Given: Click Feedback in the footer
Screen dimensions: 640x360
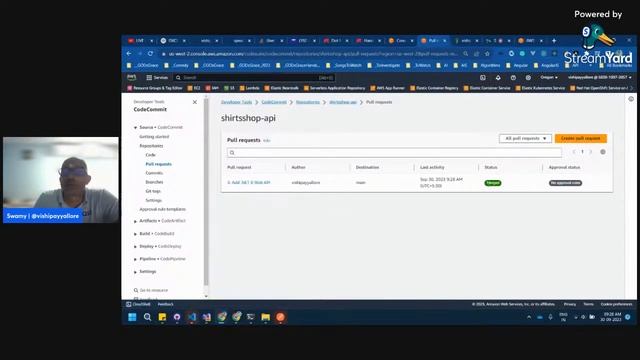Looking at the screenshot, I should pos(165,304).
